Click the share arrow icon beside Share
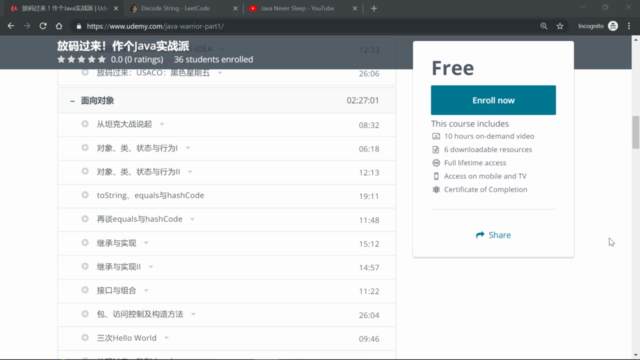Screen dimensions: 640x360 (480, 235)
